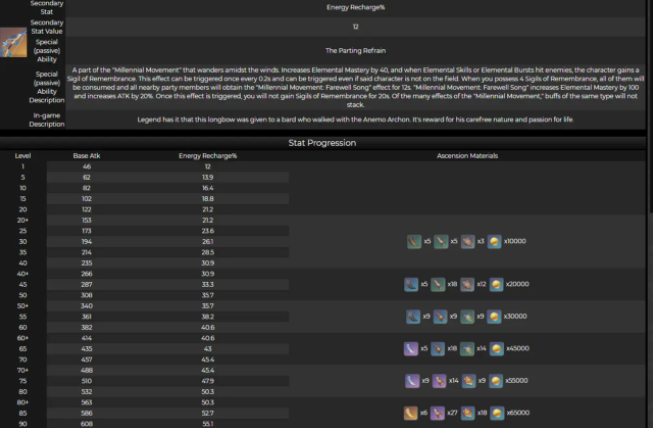Click the Mora coin icon beside x55000
The height and width of the screenshot is (428, 653).
click(x=496, y=381)
